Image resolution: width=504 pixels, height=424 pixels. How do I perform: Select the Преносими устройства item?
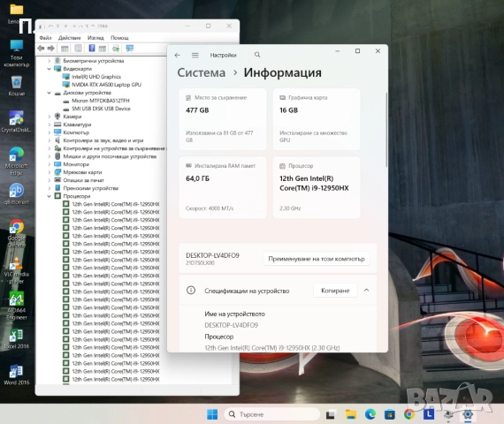(x=91, y=188)
